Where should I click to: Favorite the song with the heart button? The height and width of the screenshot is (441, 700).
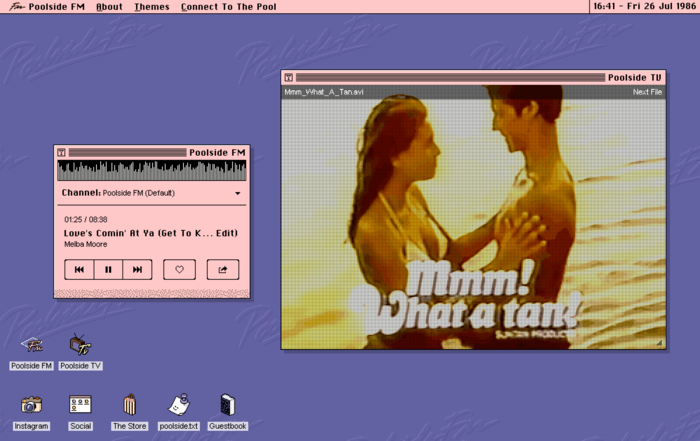click(179, 270)
